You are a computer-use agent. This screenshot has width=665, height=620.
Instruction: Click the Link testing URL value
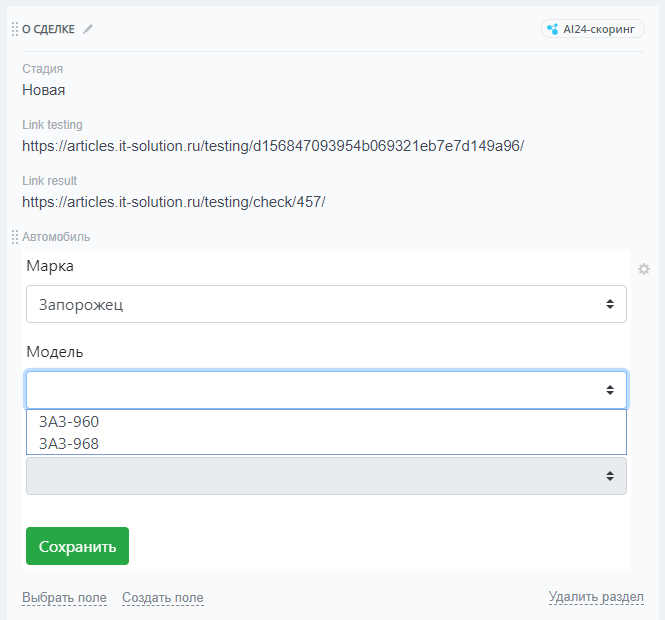[x=273, y=146]
